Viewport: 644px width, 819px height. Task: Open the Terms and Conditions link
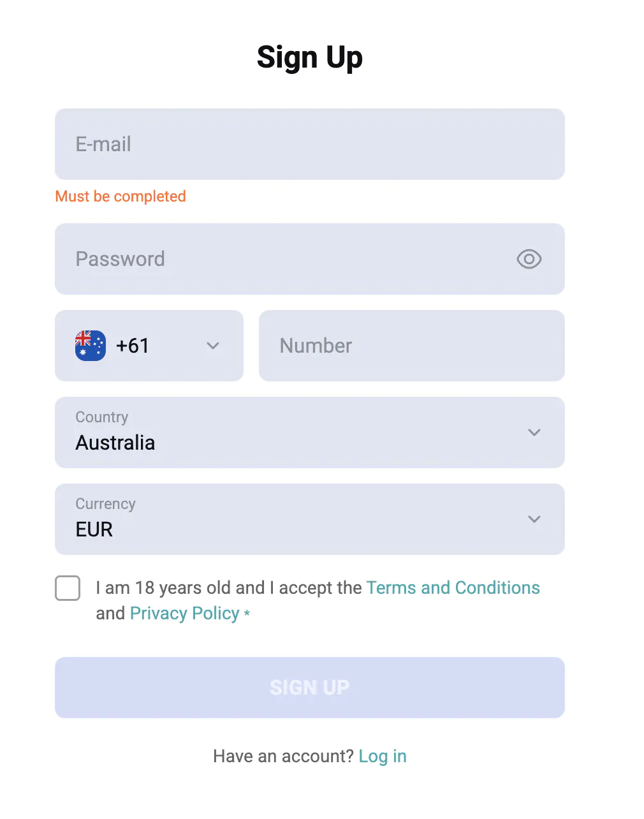(453, 587)
